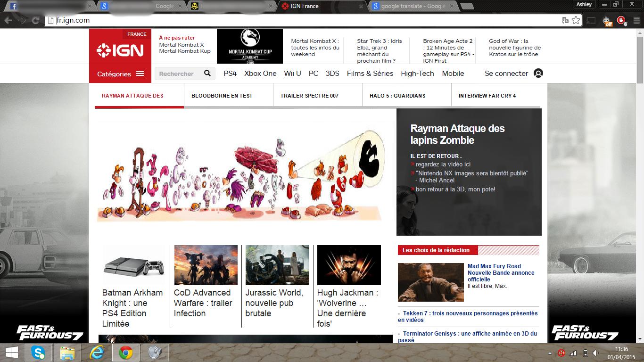Screen dimensions: 644x362
Task: Click the CoD Advanced Warfare thumbnail
Action: [206, 265]
